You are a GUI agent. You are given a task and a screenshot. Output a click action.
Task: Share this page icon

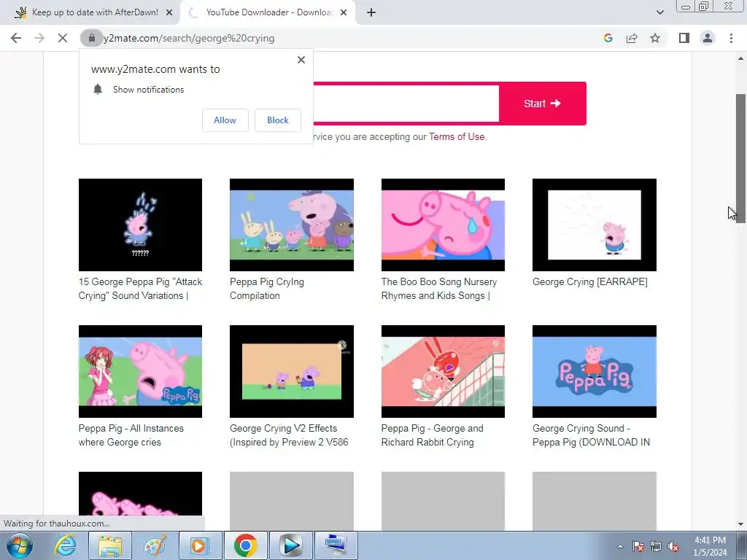632,38
